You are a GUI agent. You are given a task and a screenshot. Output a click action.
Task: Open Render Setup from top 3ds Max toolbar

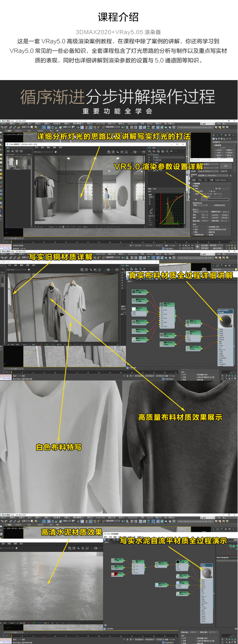[x=158, y=128]
